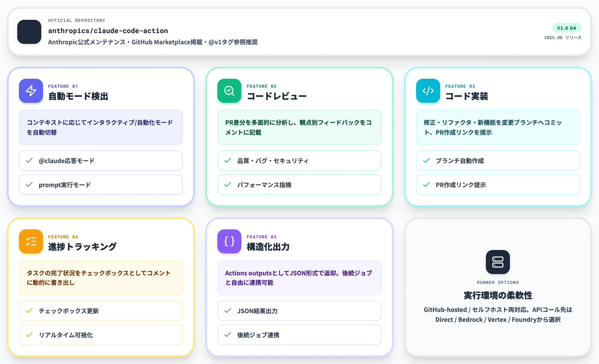Click checkmark beside 後続ジョブ連携
The width and height of the screenshot is (599, 364).
[228, 335]
